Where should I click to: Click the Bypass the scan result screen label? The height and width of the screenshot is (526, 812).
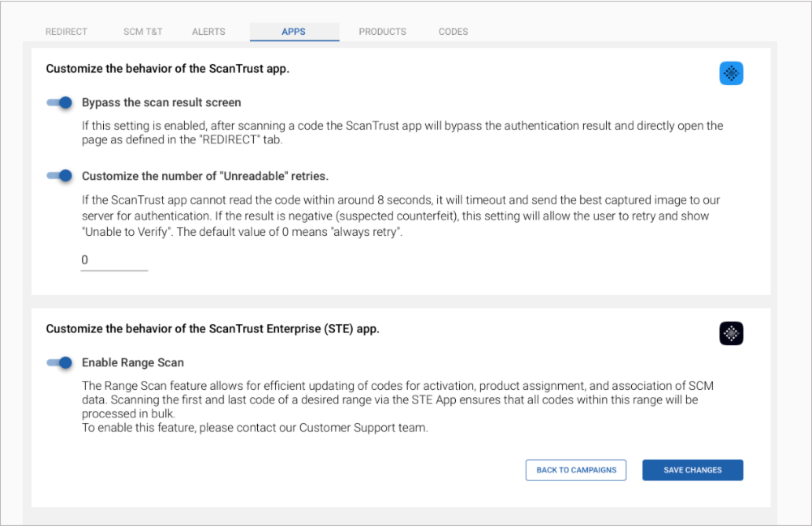coord(161,102)
